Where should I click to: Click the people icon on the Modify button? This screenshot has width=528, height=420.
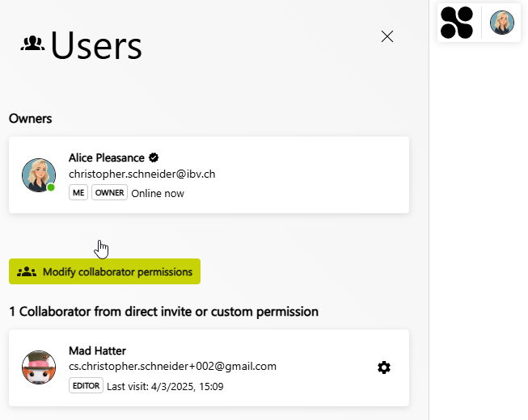coord(27,271)
